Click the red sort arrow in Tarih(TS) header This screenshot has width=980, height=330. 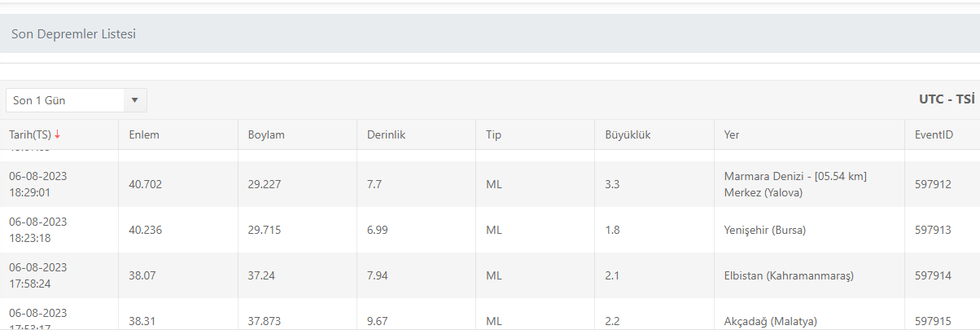tap(58, 134)
